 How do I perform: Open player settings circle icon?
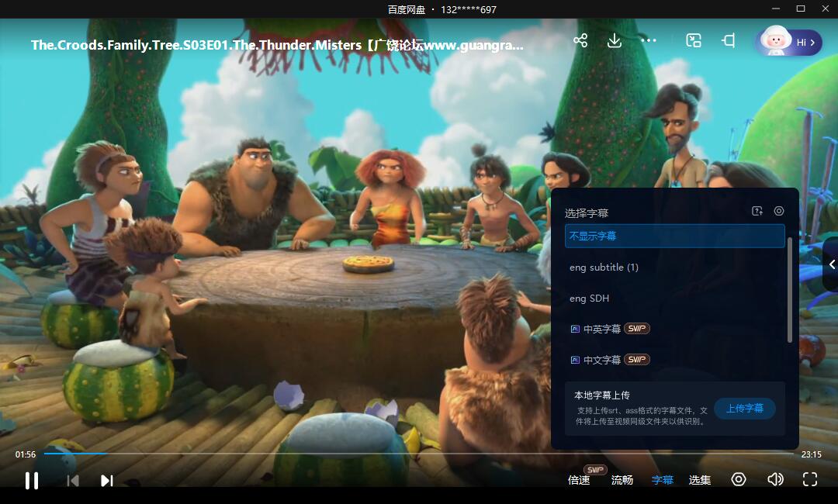tap(739, 479)
